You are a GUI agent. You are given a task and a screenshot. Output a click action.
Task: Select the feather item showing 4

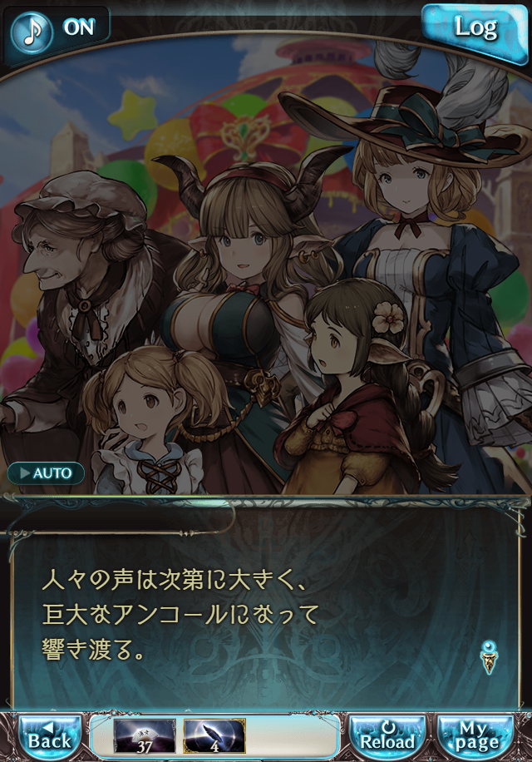[x=214, y=735]
